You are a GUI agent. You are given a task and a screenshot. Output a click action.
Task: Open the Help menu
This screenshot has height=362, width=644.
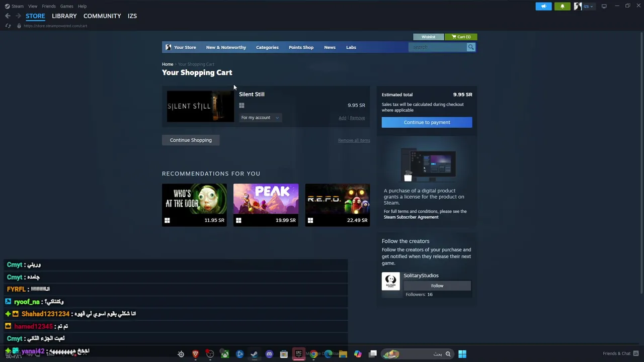point(82,6)
